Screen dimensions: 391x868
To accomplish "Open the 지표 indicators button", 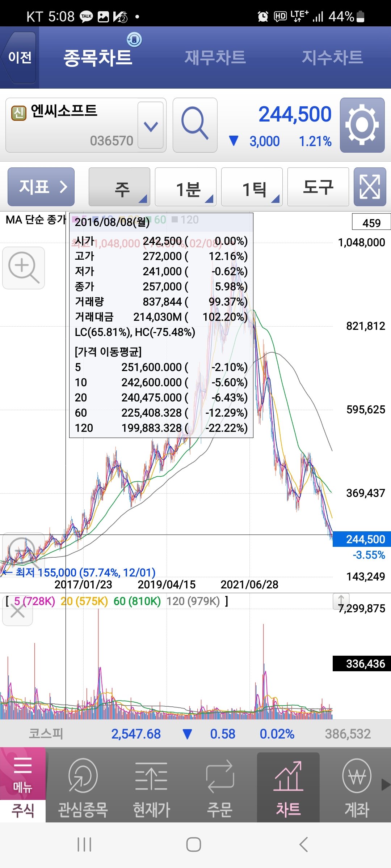I will coord(41,187).
